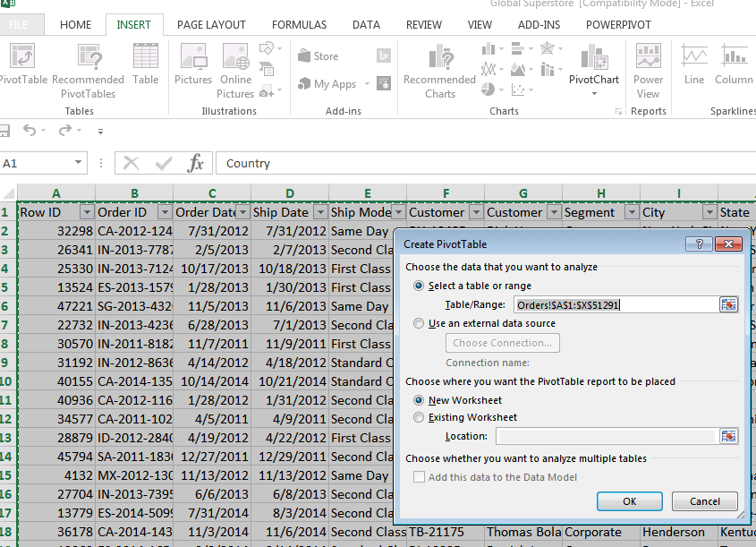Click the insert pie chart icon
The height and width of the screenshot is (547, 756).
(488, 90)
